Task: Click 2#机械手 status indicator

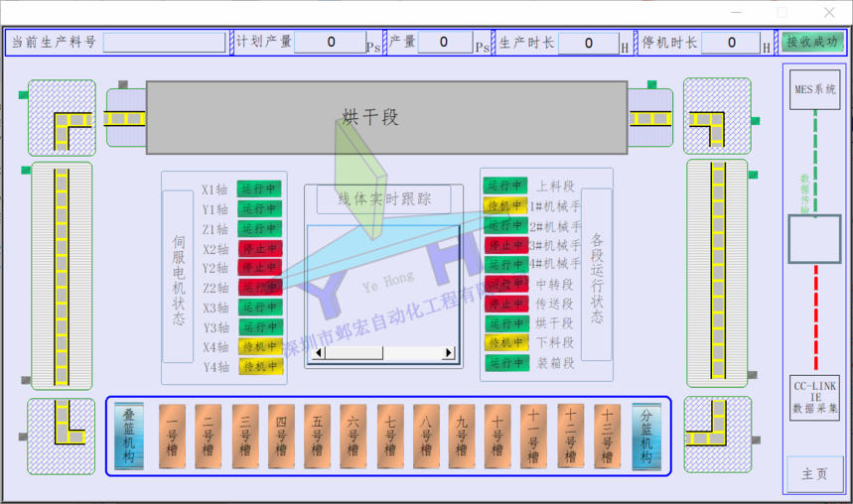Action: click(x=505, y=225)
